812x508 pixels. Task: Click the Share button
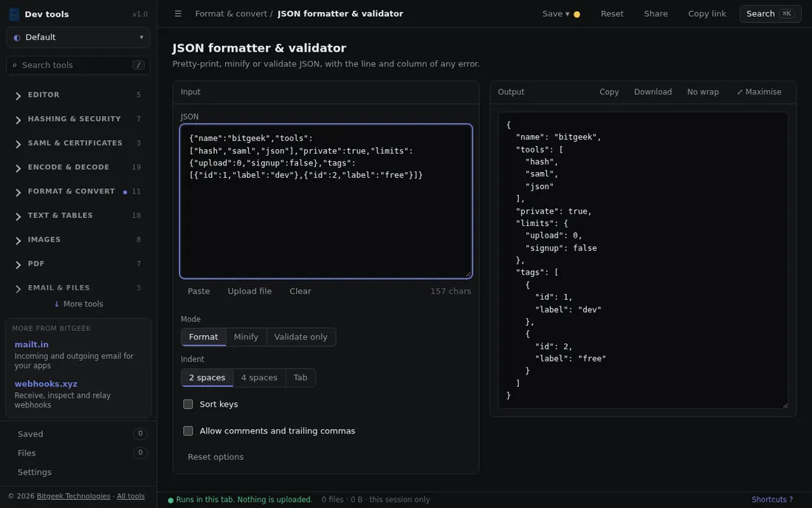656,14
